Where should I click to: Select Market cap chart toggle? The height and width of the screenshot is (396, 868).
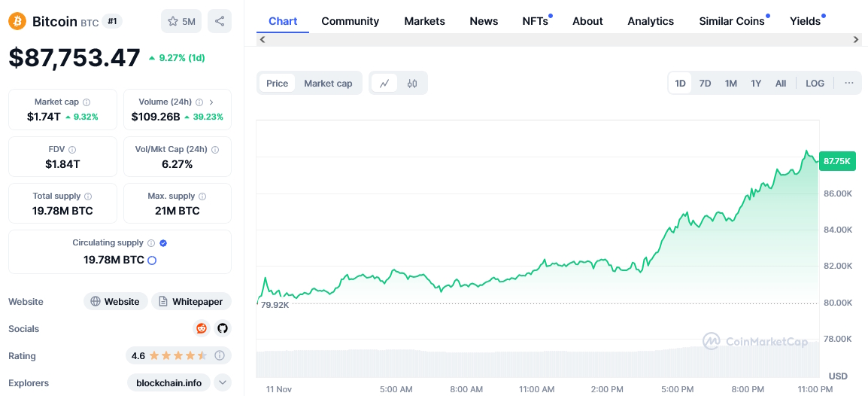tap(328, 84)
